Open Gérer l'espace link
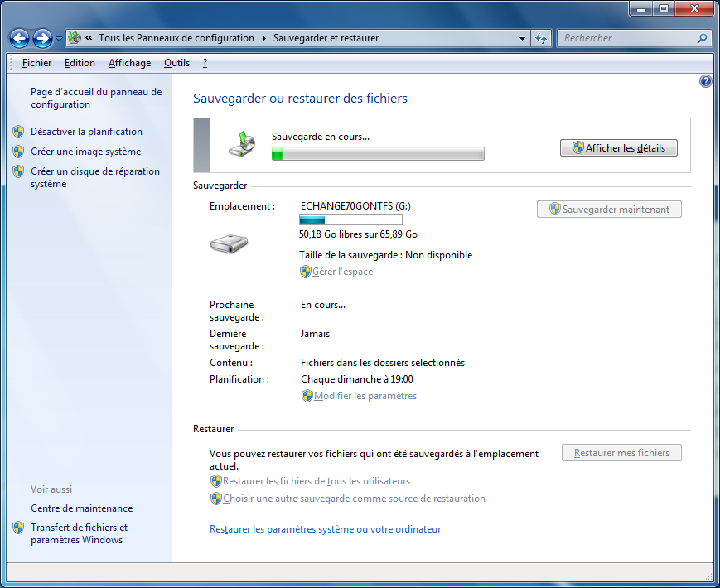720x588 pixels. pos(342,272)
